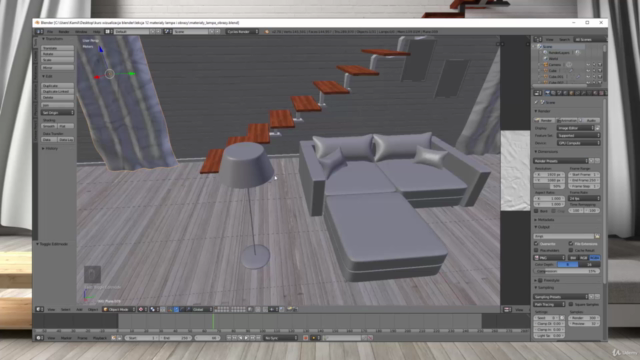This screenshot has width=640, height=360.
Task: Click the Resolution X field
Action: [549, 174]
